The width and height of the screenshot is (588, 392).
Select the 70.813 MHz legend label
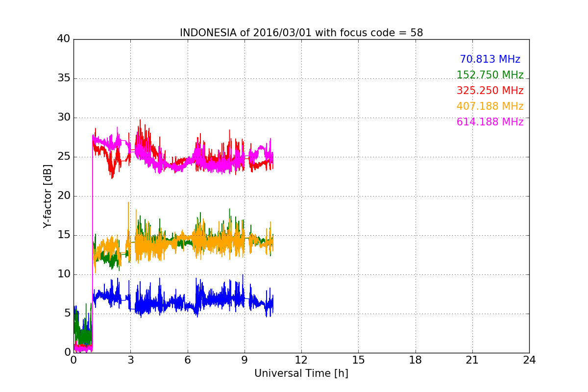[x=490, y=59]
